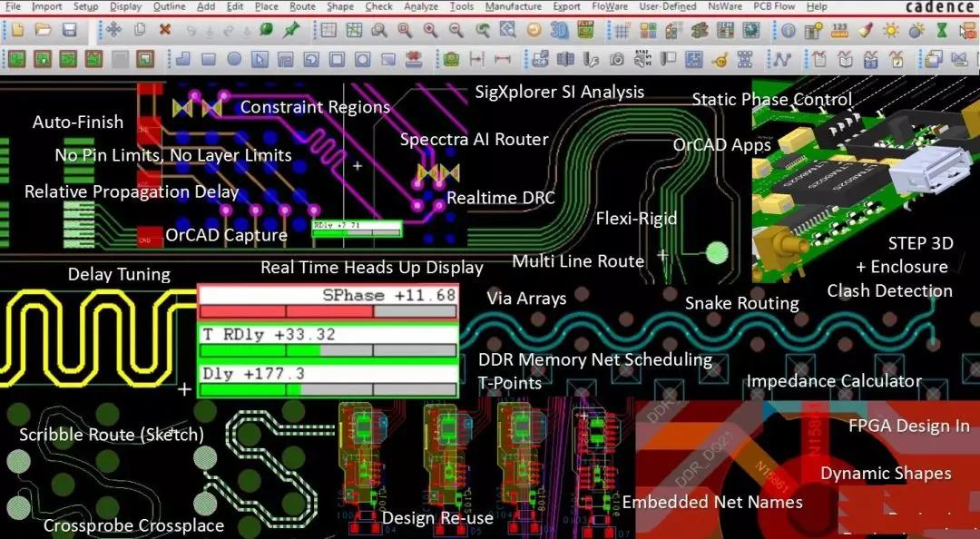
Task: Open the Analyze menu
Action: tap(420, 6)
